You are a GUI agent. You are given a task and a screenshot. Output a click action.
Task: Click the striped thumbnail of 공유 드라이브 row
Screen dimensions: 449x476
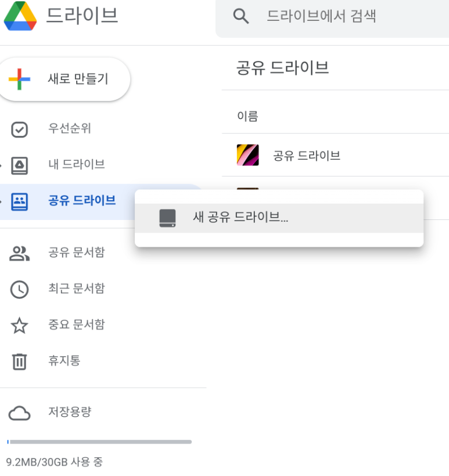click(x=248, y=155)
